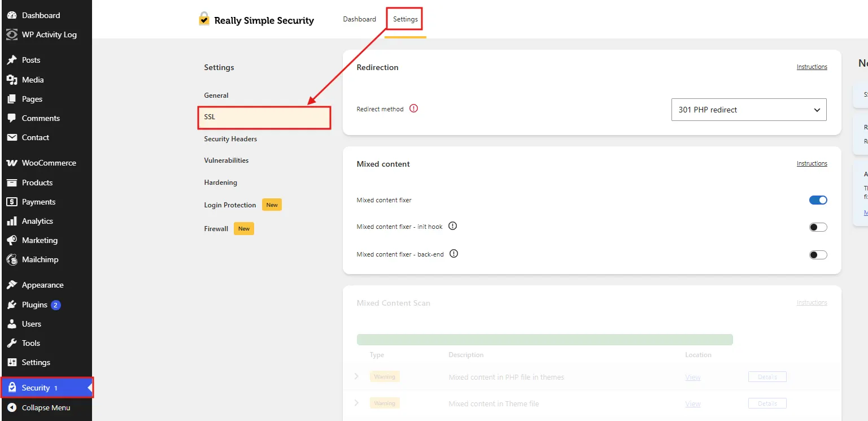Screen dimensions: 868x421
Task: Open the plugin Settings tab
Action: tap(405, 19)
